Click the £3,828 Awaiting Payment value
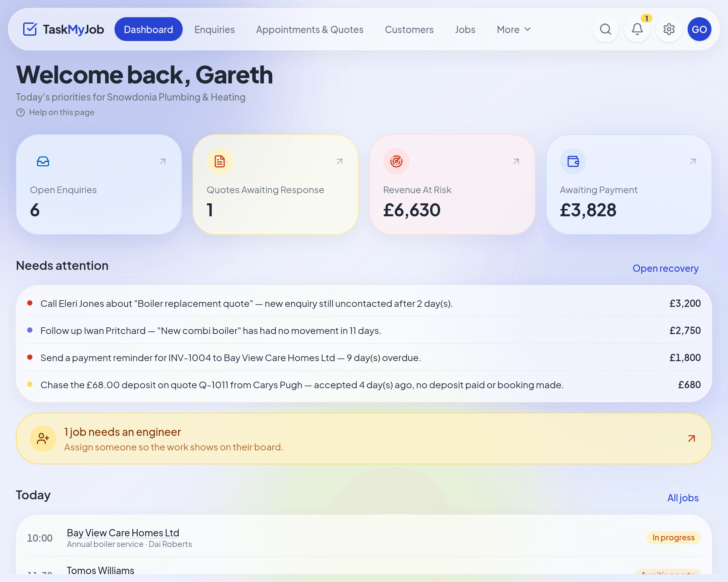Viewport: 728px width, 582px height. coord(588,210)
